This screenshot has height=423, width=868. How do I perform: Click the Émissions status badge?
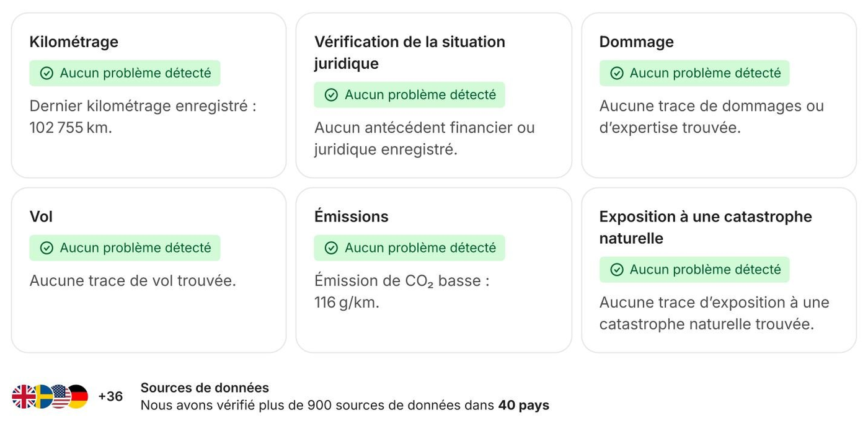point(409,248)
